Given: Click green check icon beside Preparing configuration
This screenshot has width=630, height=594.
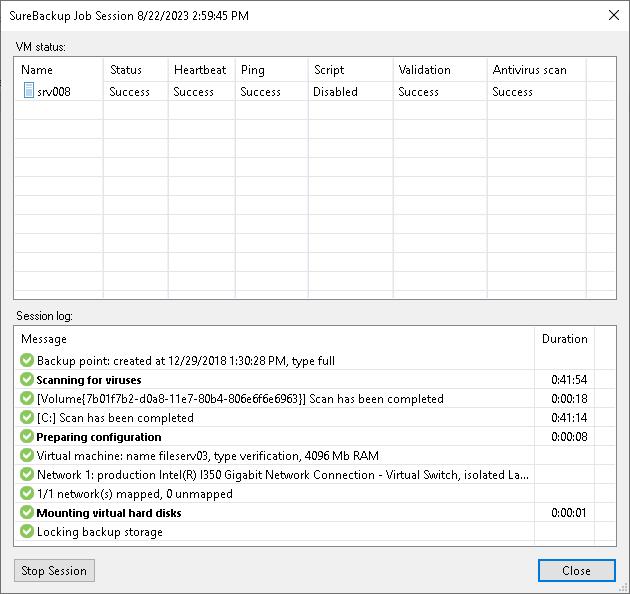Looking at the screenshot, I should point(27,436).
